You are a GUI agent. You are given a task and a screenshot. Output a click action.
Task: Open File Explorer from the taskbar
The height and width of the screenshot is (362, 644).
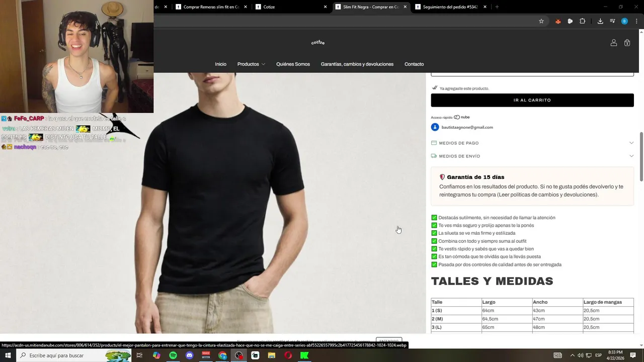(x=272, y=355)
